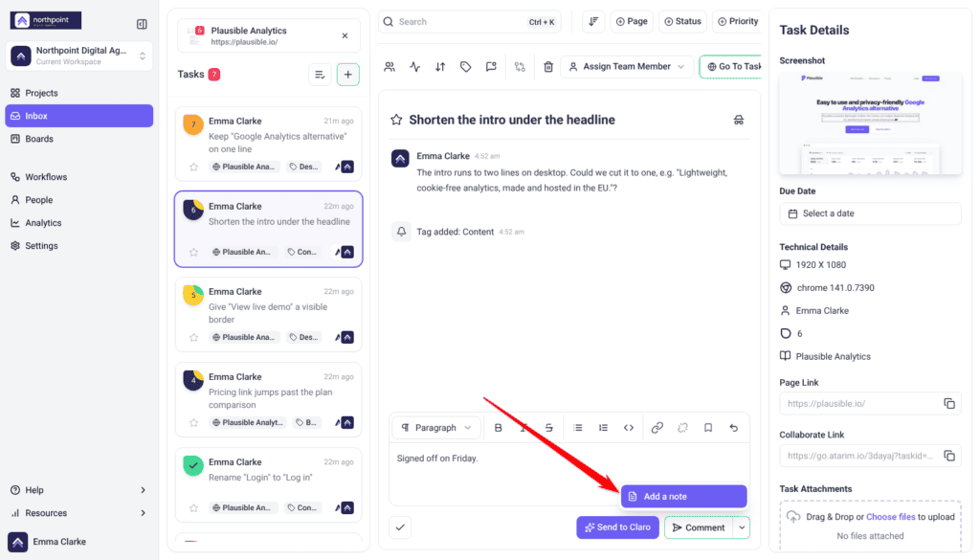
Task: Open the Paragraph style dropdown
Action: (436, 428)
